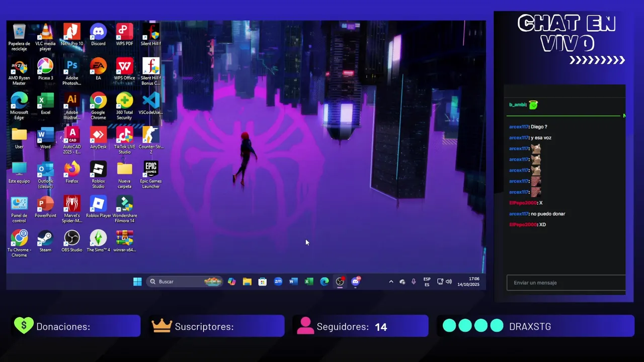The height and width of the screenshot is (362, 644).
Task: Open network and volume quick settings
Action: click(x=444, y=282)
